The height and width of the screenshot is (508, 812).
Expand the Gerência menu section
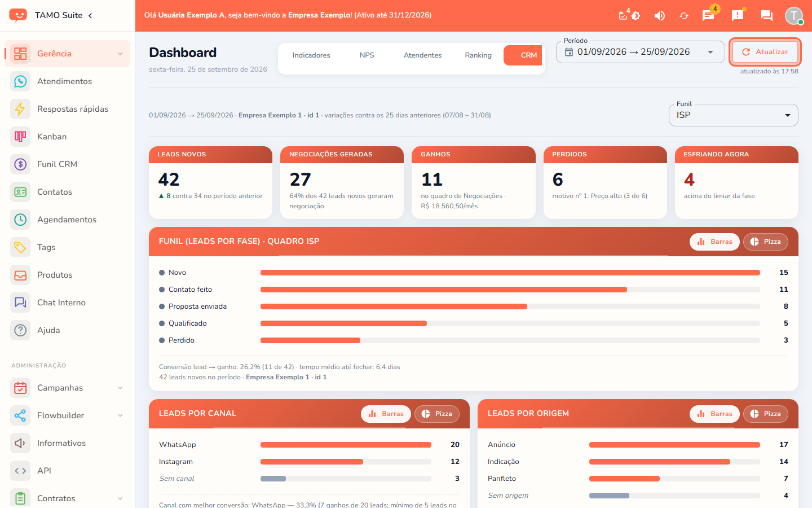[68, 54]
